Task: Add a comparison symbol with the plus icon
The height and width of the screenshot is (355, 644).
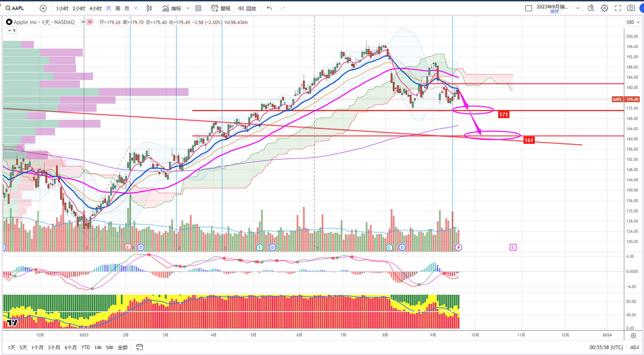Action: pyautogui.click(x=43, y=8)
